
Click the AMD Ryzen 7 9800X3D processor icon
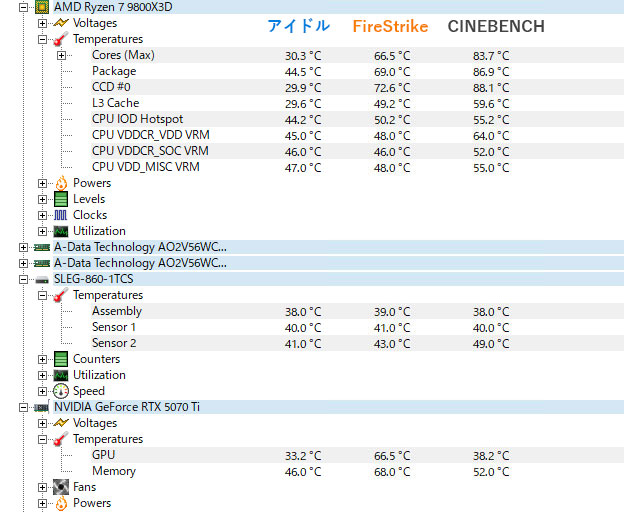point(42,7)
